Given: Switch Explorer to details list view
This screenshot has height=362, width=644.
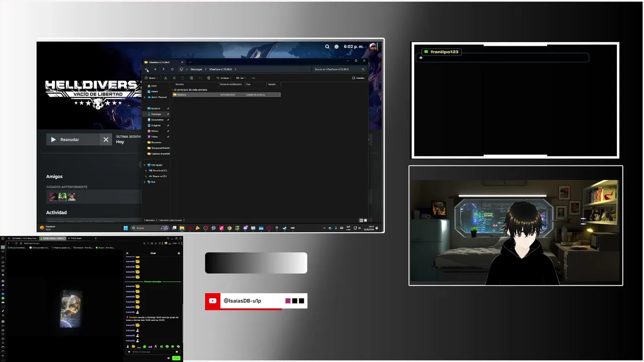Looking at the screenshot, I should (x=361, y=220).
